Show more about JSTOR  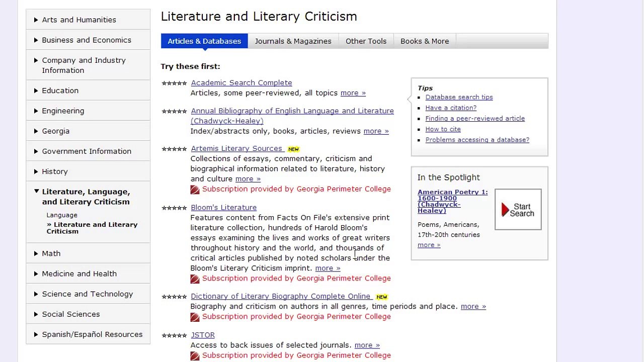[x=367, y=345]
